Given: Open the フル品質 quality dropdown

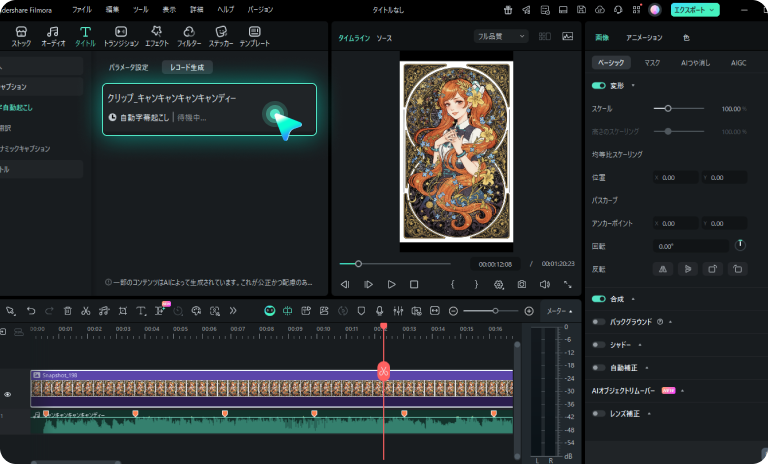Looking at the screenshot, I should (x=501, y=36).
